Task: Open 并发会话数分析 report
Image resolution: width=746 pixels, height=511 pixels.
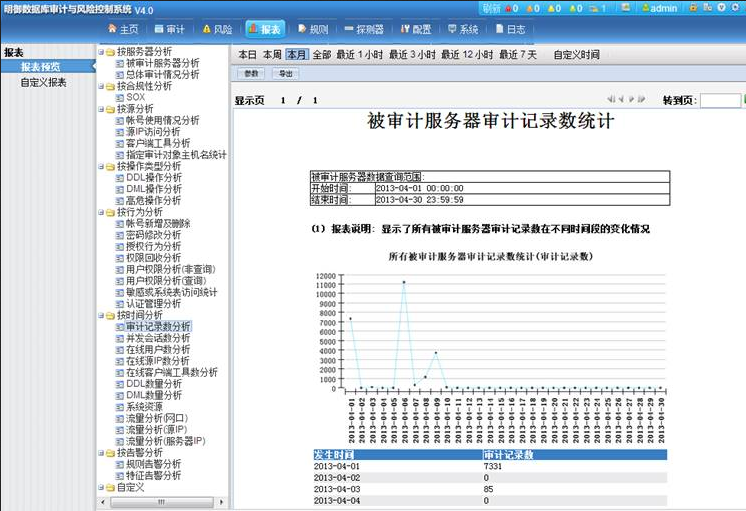Action: pyautogui.click(x=158, y=338)
